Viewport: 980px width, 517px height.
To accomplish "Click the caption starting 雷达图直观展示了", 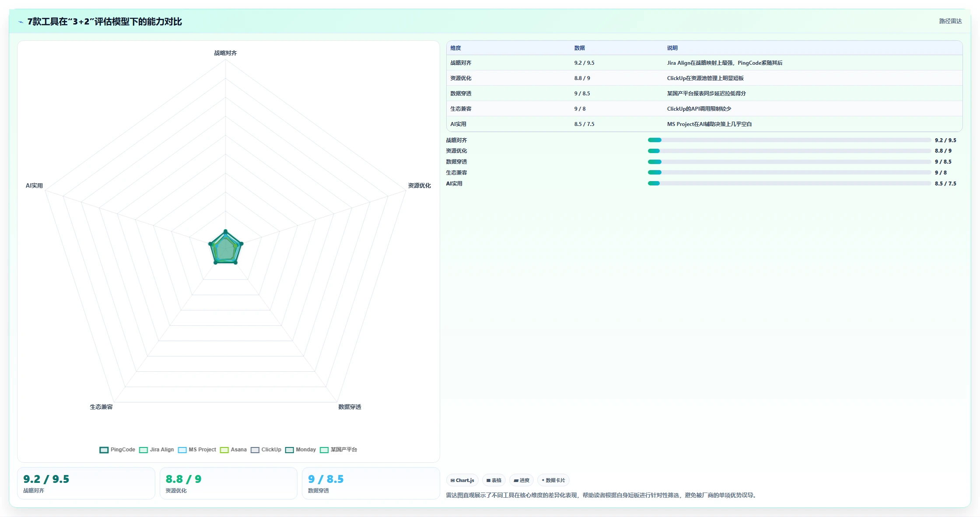I will point(602,495).
